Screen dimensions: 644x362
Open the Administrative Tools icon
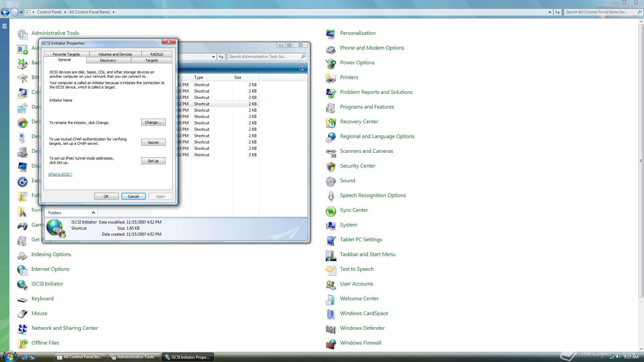click(22, 34)
